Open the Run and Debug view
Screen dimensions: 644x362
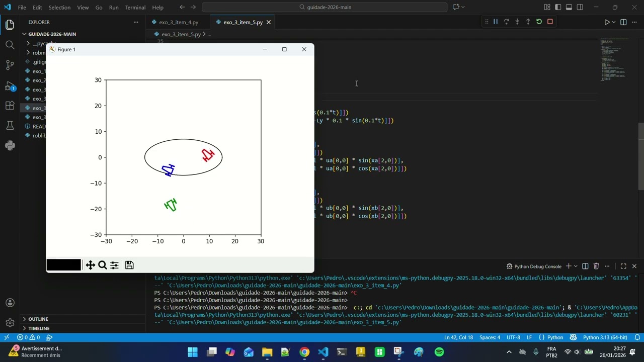[x=10, y=85]
